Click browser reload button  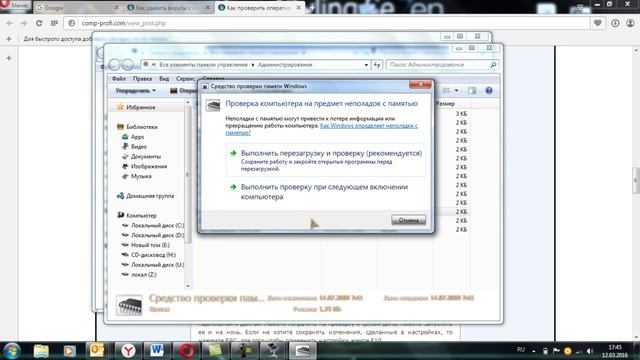pos(39,23)
